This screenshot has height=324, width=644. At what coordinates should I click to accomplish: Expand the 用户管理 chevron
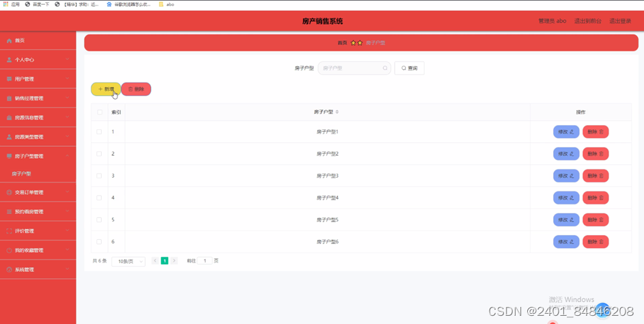68,79
